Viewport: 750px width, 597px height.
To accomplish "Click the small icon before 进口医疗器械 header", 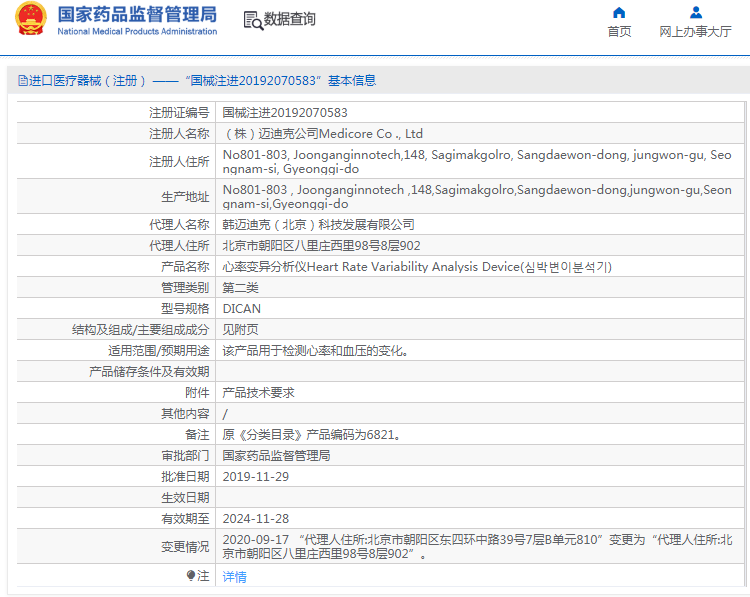I will 21,81.
